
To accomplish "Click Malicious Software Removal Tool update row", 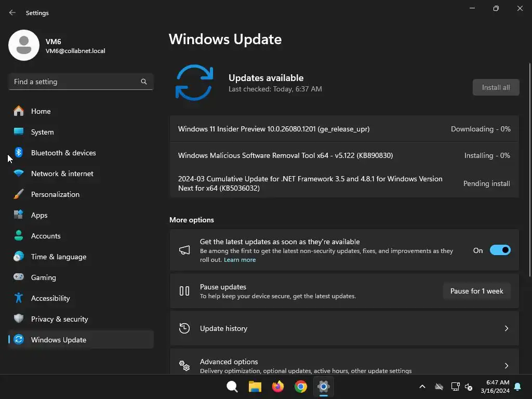I will [x=344, y=155].
